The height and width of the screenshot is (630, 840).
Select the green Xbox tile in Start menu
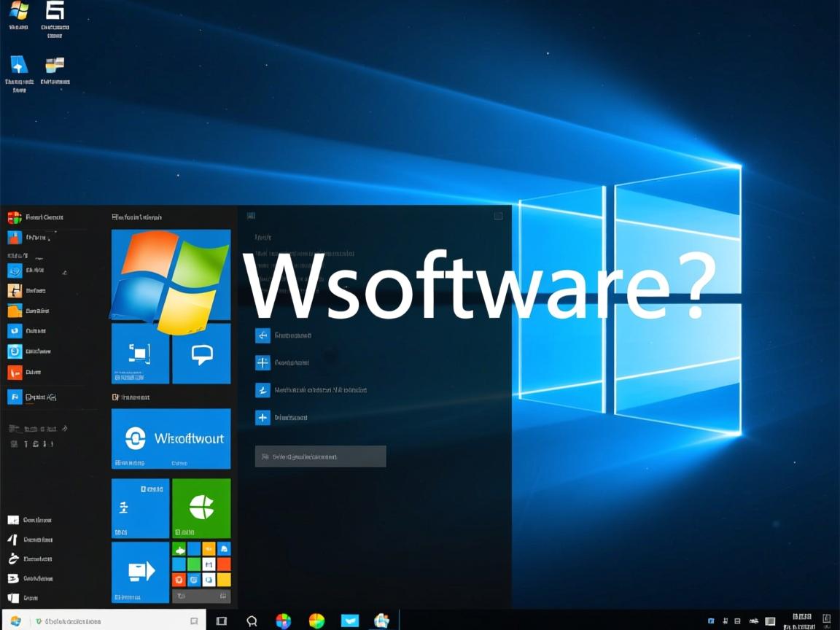pyautogui.click(x=201, y=508)
